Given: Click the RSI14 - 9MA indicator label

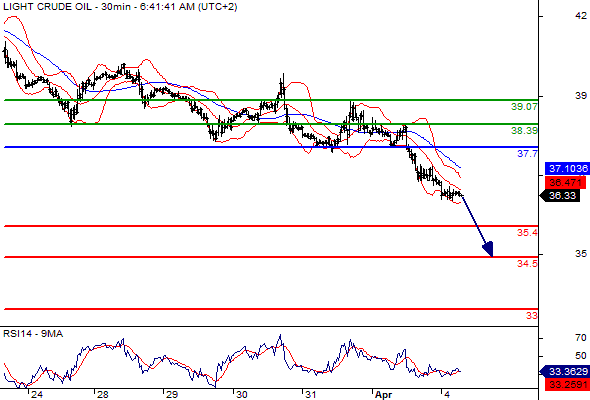Looking at the screenshot, I should pyautogui.click(x=33, y=334).
